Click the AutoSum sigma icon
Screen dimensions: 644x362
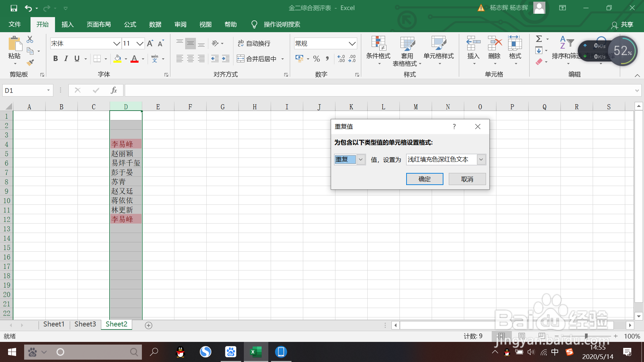tap(539, 39)
